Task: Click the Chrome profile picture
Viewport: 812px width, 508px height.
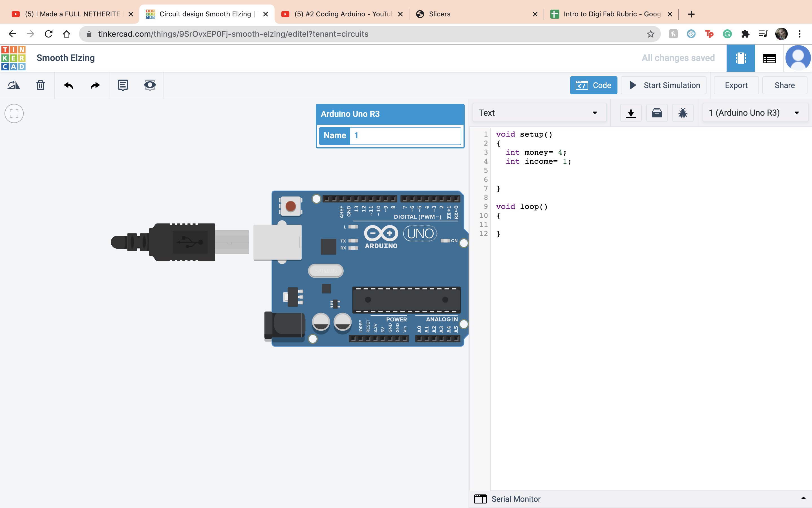Action: pos(782,34)
